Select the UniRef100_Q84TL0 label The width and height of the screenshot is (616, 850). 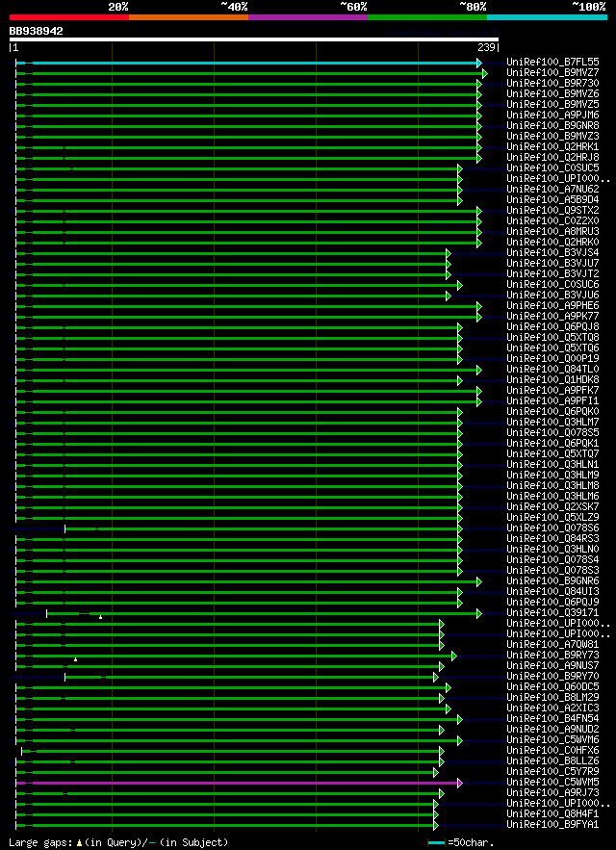tap(552, 369)
